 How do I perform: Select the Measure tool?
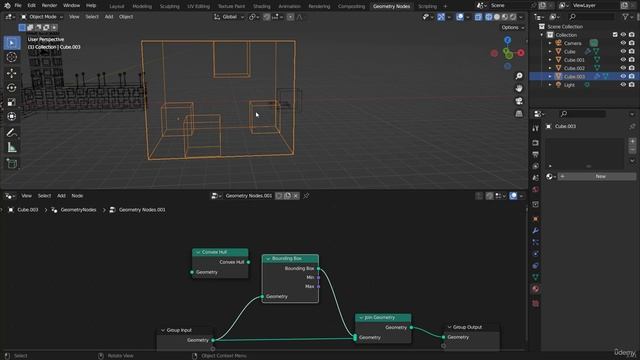click(x=12, y=147)
